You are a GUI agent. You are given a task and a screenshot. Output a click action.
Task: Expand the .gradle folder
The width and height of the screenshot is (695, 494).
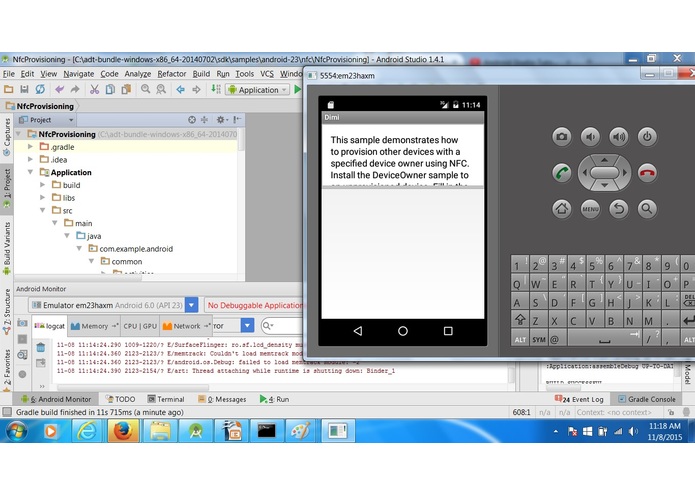coord(30,147)
